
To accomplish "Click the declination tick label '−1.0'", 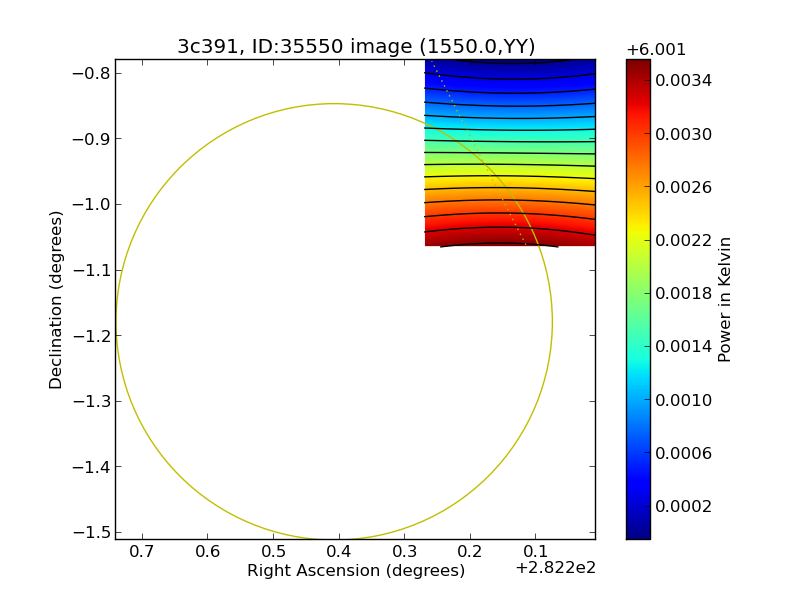I will 91,205.
